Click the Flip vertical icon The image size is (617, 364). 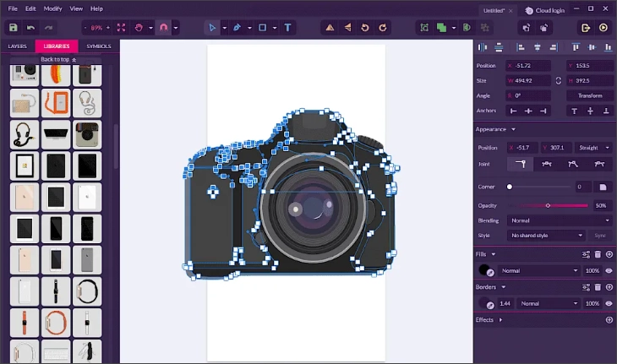coord(347,28)
